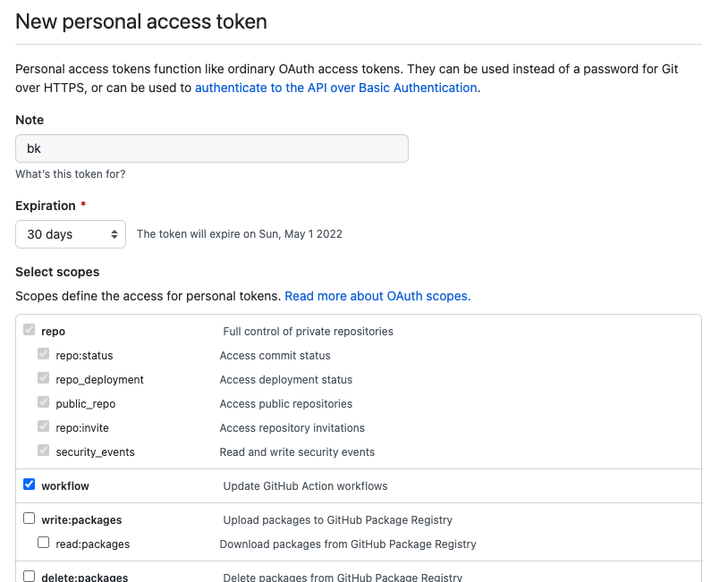Enable the write:packages scope checkbox
This screenshot has height=582, width=728.
[29, 519]
